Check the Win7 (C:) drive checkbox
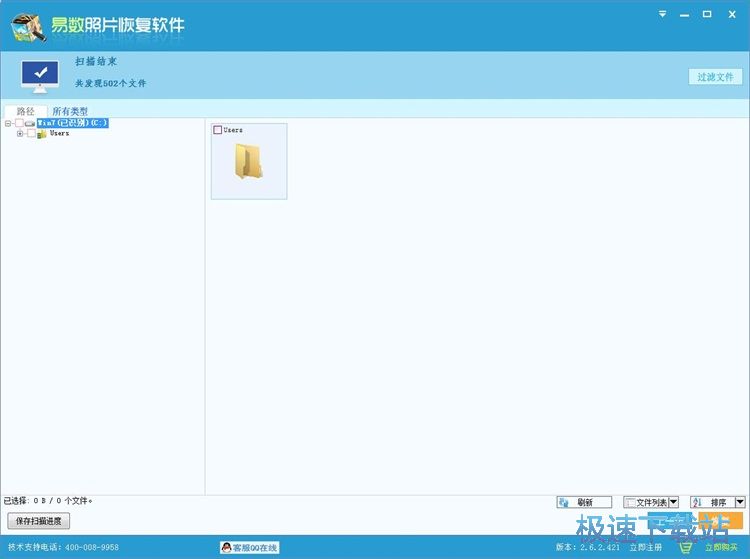This screenshot has width=750, height=559. click(19, 123)
